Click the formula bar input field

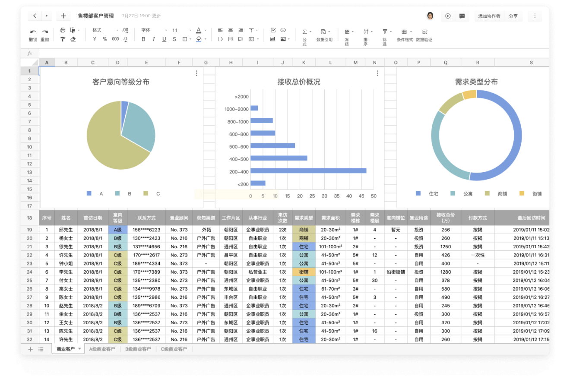point(294,54)
